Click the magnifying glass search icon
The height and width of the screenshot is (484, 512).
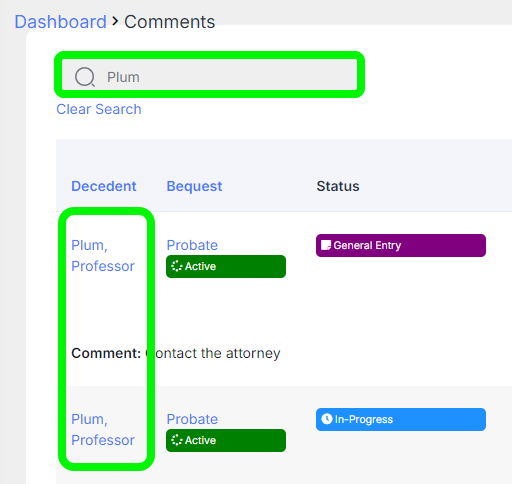tap(85, 77)
